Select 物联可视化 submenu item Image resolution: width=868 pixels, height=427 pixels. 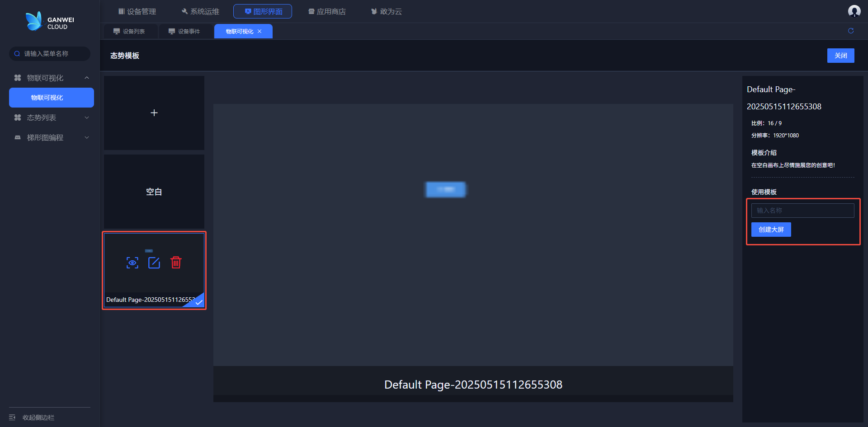52,98
